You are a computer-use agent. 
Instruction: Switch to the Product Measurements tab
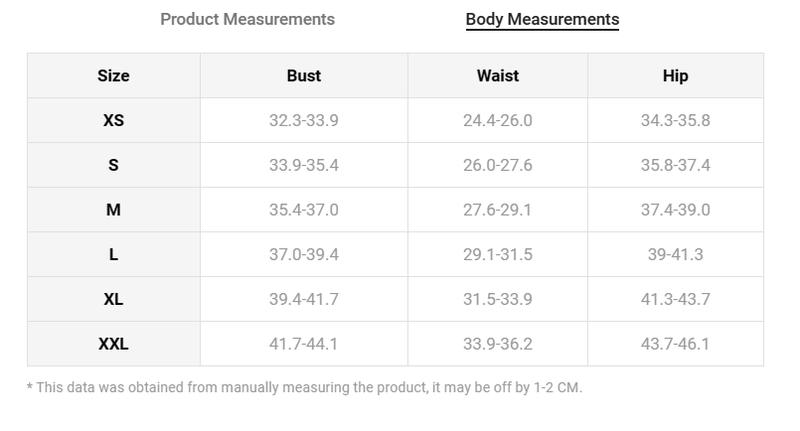pos(247,19)
